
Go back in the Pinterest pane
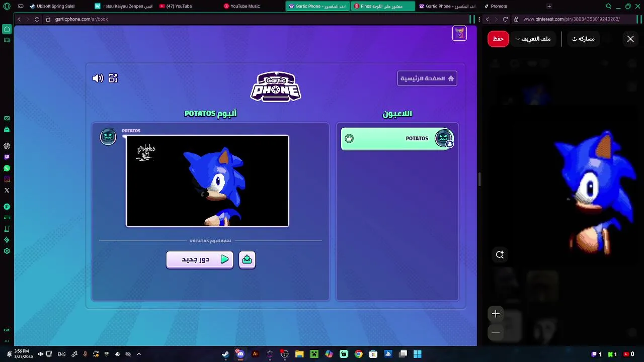click(487, 19)
